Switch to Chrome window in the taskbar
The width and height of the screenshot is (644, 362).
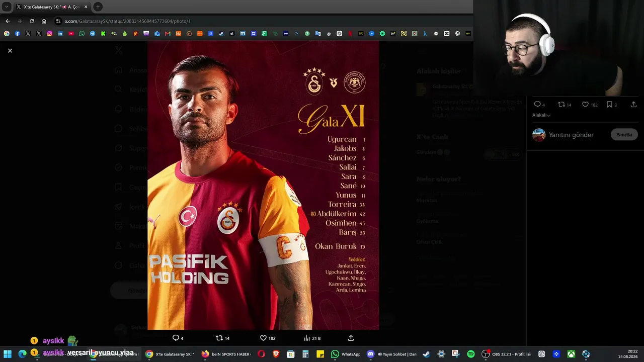pos(170,354)
